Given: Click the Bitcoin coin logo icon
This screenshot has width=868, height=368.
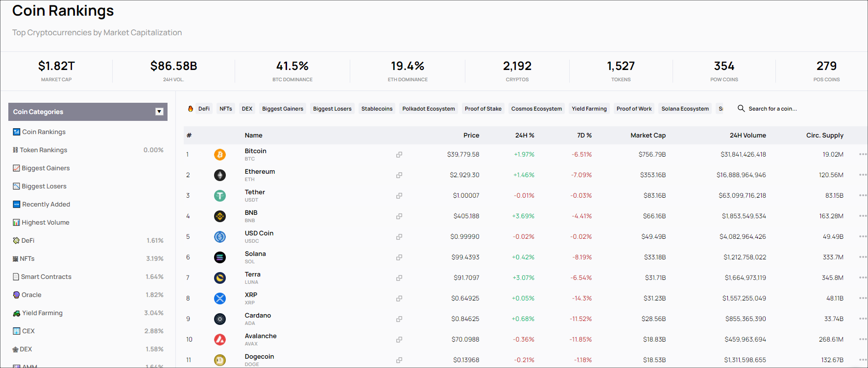Looking at the screenshot, I should (220, 155).
